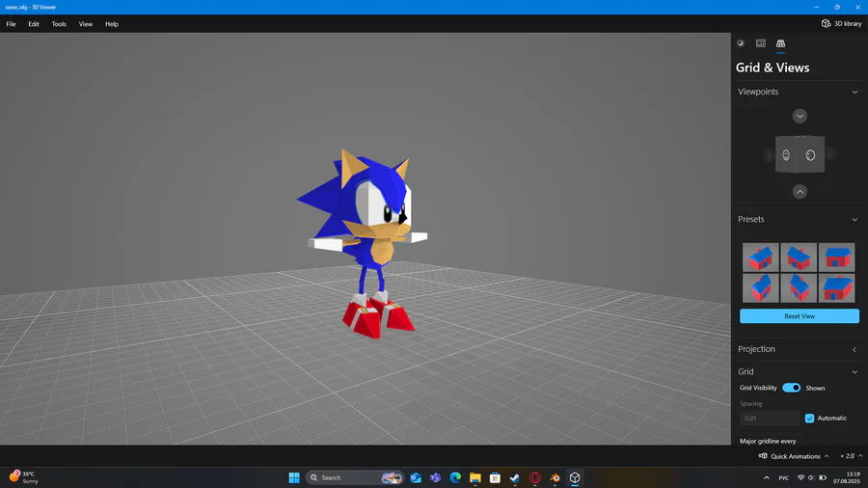Select the third preset view in top row
This screenshot has height=488, width=868.
point(836,258)
